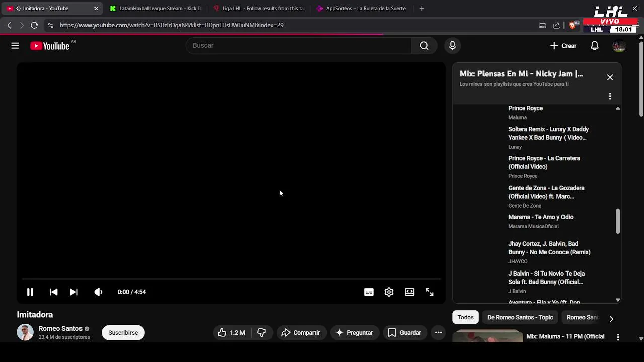This screenshot has height=362, width=644.
Task: Open the Romeo Santos channel avatar
Action: coord(25,332)
